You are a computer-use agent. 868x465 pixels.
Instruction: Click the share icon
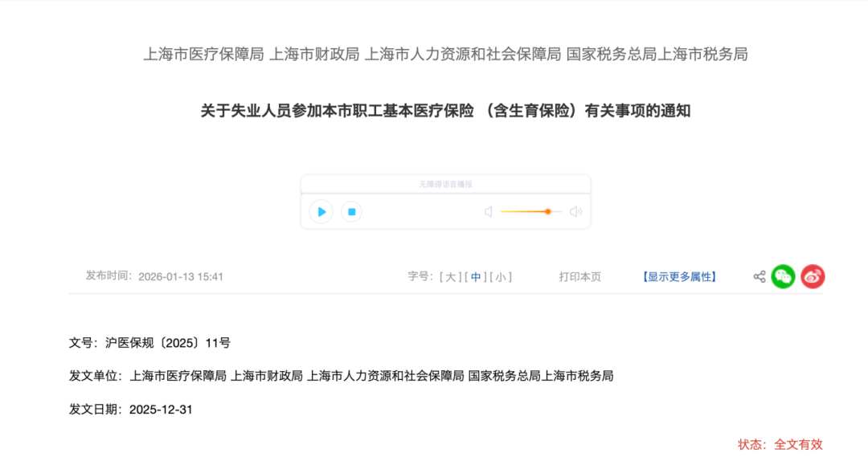pos(759,277)
